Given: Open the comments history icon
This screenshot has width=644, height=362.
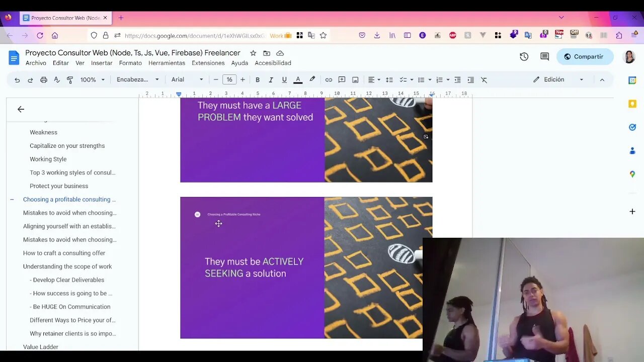Looking at the screenshot, I should (x=544, y=57).
